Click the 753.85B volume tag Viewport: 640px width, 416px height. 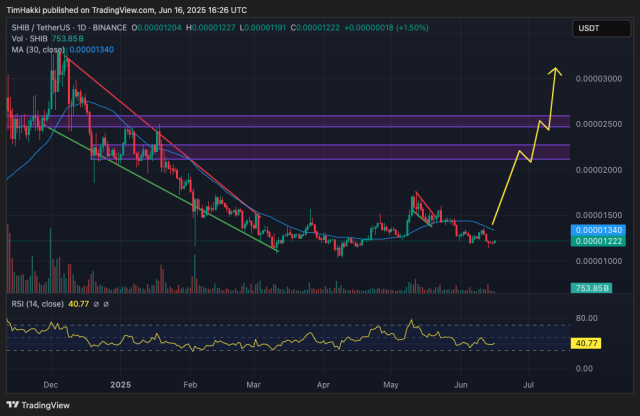pyautogui.click(x=591, y=288)
